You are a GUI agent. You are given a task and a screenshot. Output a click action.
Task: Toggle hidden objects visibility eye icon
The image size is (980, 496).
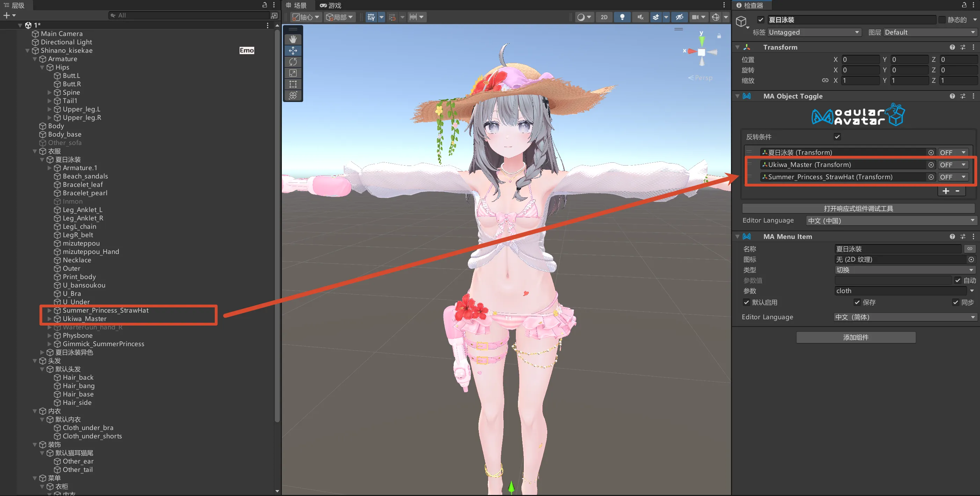tap(679, 17)
